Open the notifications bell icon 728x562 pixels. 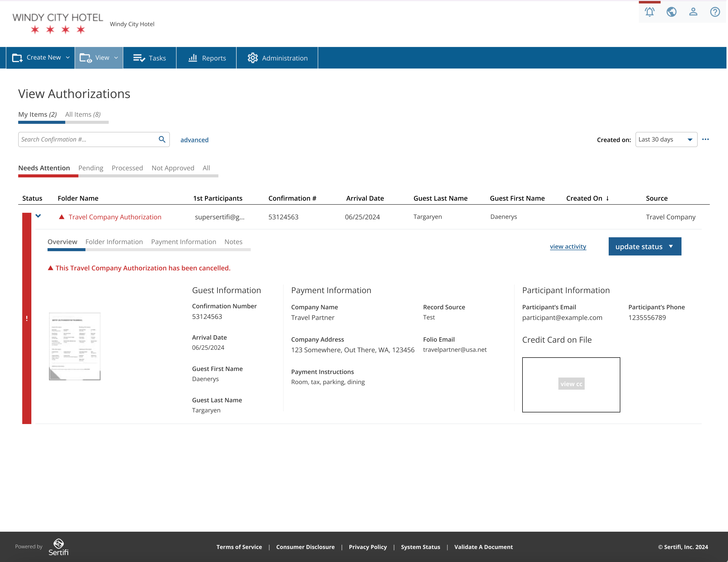tap(649, 12)
